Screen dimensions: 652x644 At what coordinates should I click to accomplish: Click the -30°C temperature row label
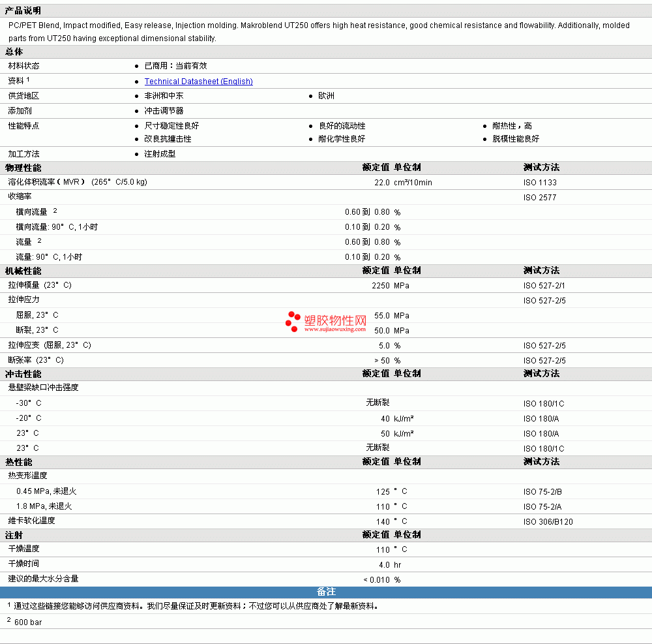coord(28,403)
